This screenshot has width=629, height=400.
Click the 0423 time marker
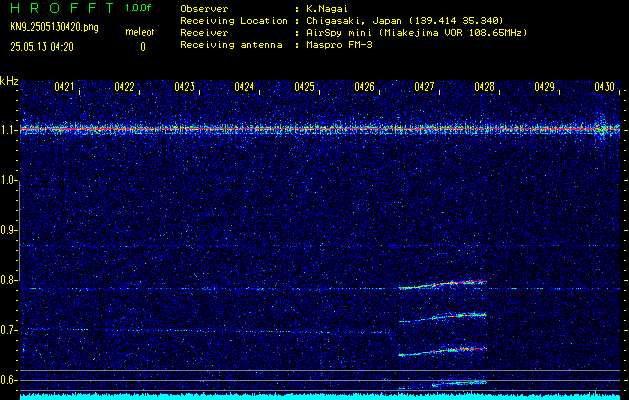coord(185,87)
